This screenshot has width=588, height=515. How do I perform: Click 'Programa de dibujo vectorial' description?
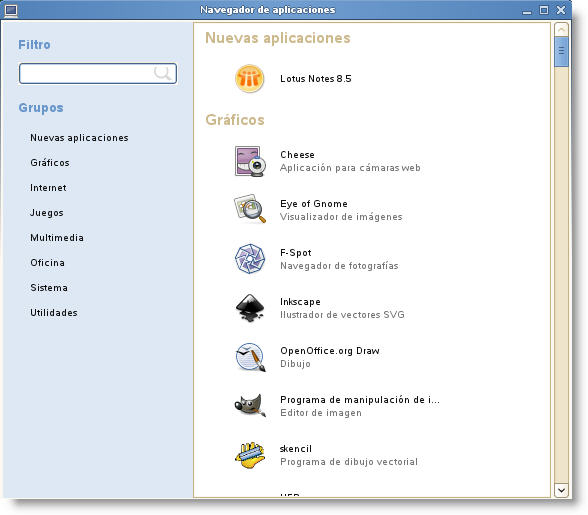pos(349,462)
